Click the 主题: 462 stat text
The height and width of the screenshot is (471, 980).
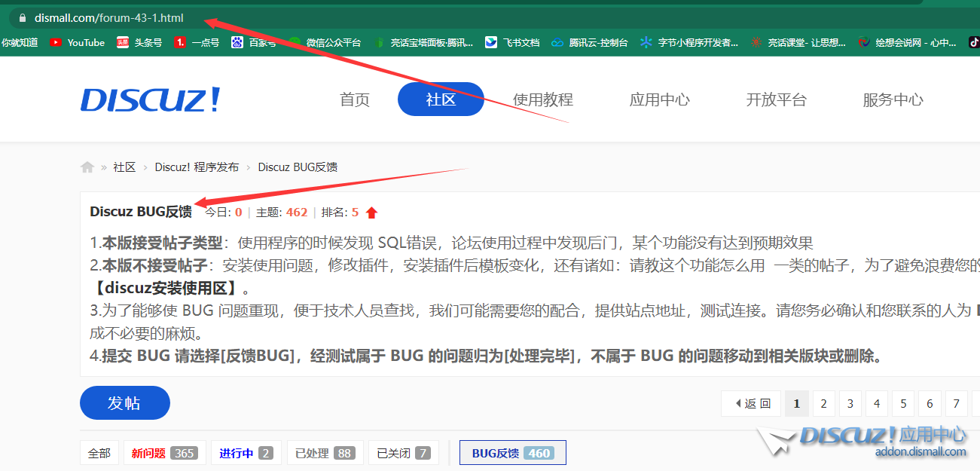pos(282,213)
